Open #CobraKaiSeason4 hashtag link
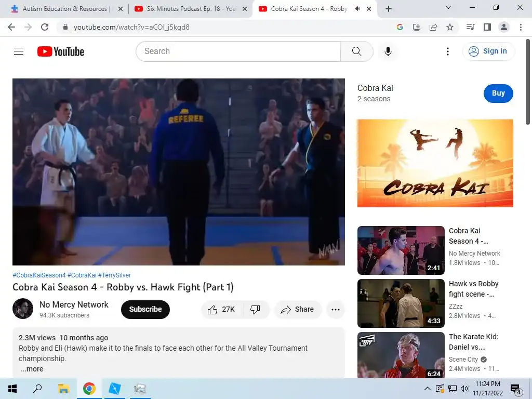The width and height of the screenshot is (532, 399). click(39, 275)
